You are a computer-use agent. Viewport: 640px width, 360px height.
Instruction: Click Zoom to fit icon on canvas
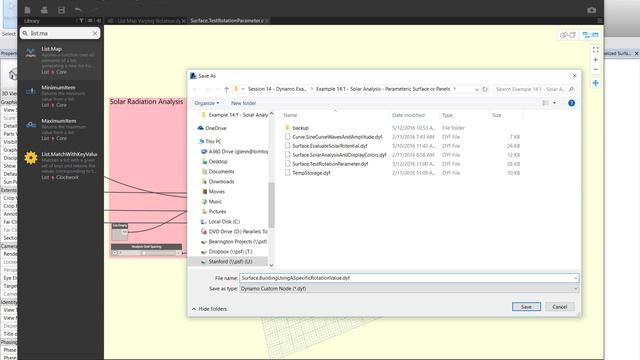coord(596,50)
